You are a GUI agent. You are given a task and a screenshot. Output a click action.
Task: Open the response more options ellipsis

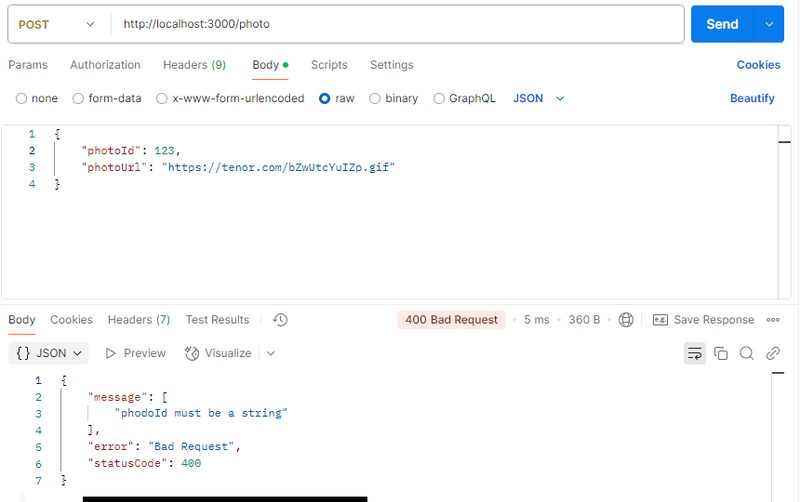tap(773, 320)
